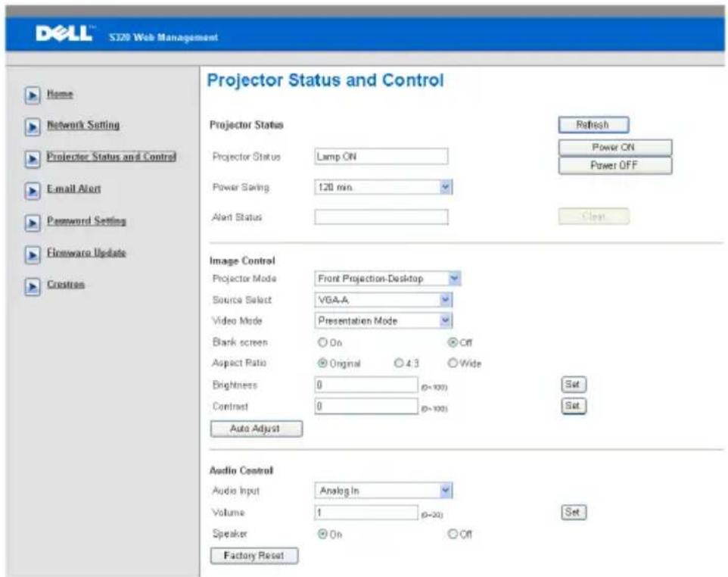Open the E-mail Alert page
728x577 pixels.
coord(74,189)
